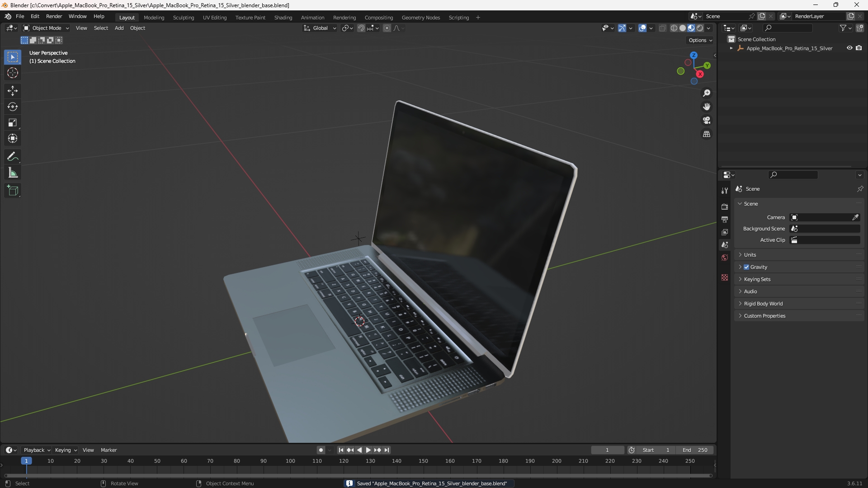Switch to rendered viewport shading
The height and width of the screenshot is (488, 868).
point(700,28)
